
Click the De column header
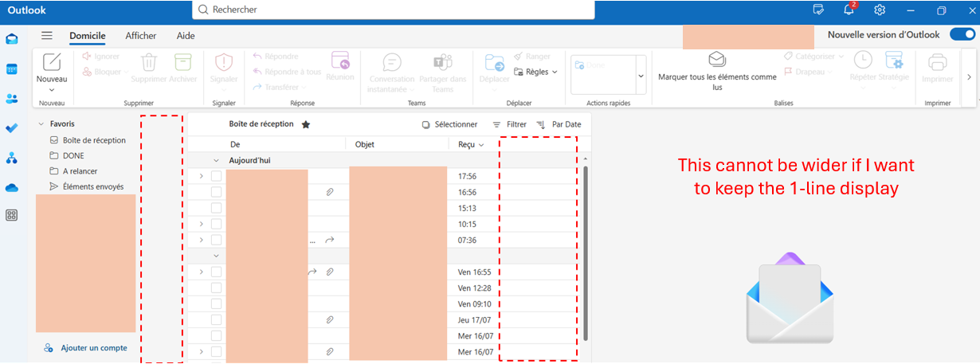click(235, 144)
